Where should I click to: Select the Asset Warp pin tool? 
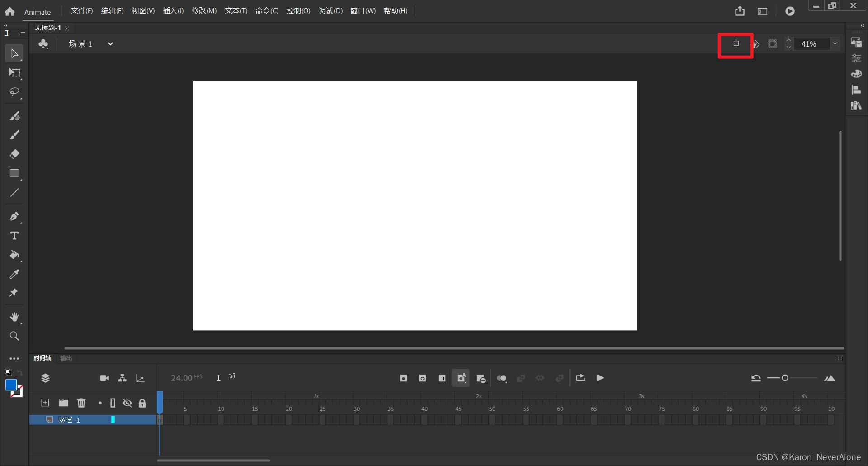pos(14,293)
